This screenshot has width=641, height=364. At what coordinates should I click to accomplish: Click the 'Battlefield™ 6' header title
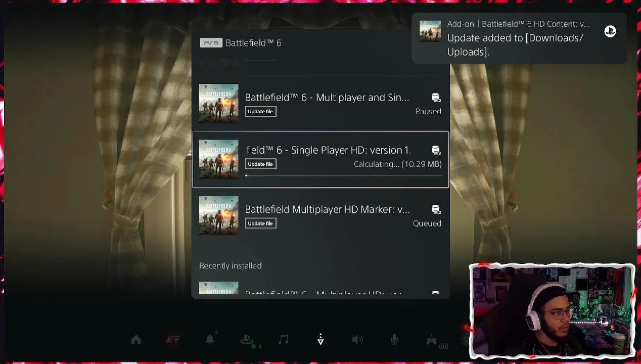coord(253,43)
